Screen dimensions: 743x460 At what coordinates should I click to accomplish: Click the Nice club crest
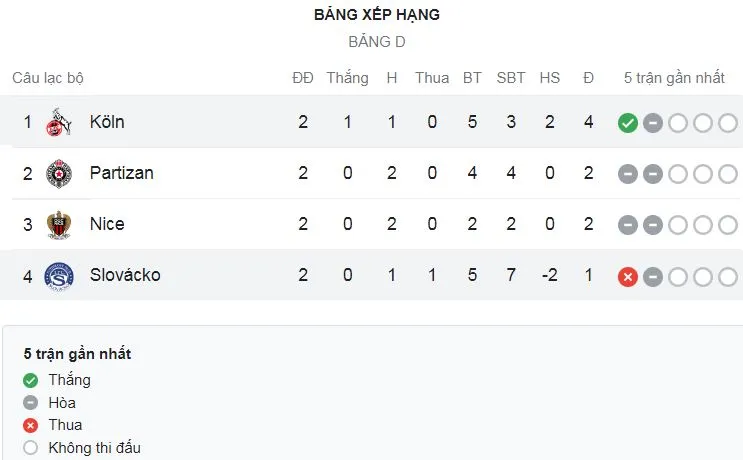(x=57, y=224)
